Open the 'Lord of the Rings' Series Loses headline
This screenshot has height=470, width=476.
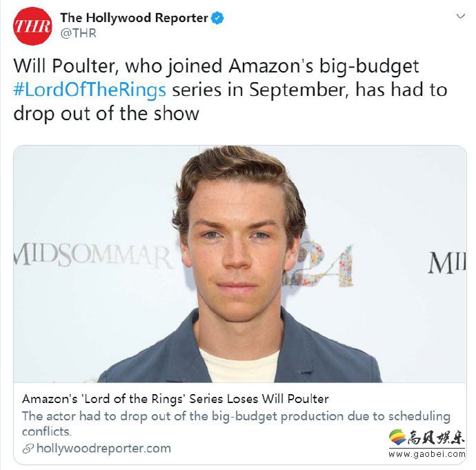pyautogui.click(x=175, y=399)
